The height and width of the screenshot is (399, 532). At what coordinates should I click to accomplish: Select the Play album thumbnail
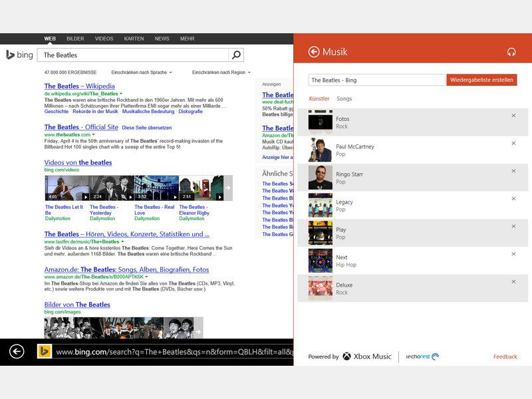pos(321,233)
